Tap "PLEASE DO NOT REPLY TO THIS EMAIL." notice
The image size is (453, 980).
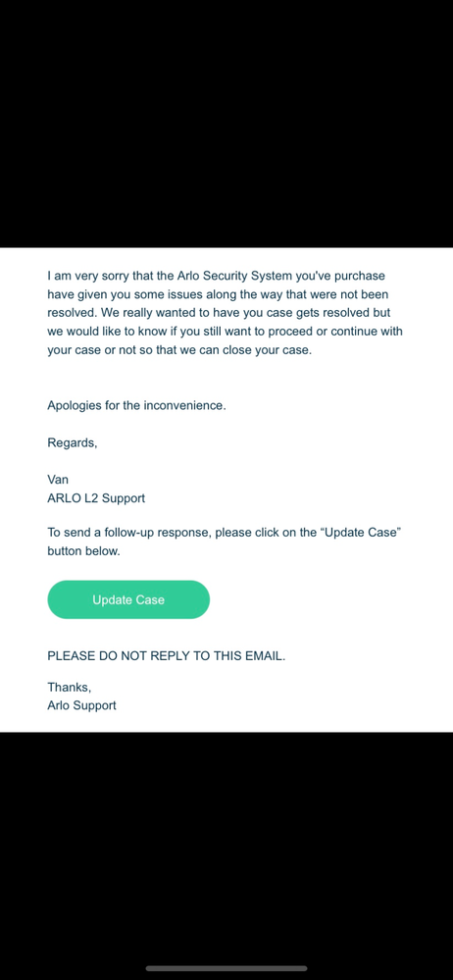coord(167,656)
